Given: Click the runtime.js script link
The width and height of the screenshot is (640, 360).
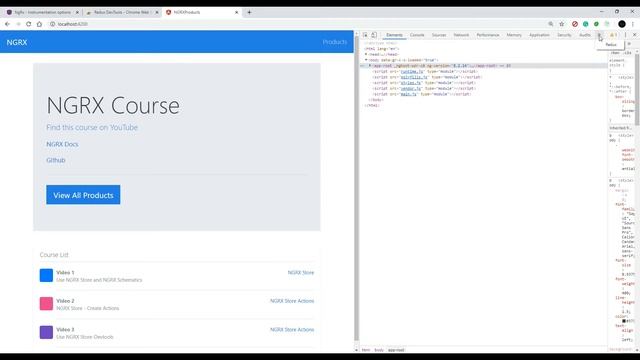Looking at the screenshot, I should [412, 71].
